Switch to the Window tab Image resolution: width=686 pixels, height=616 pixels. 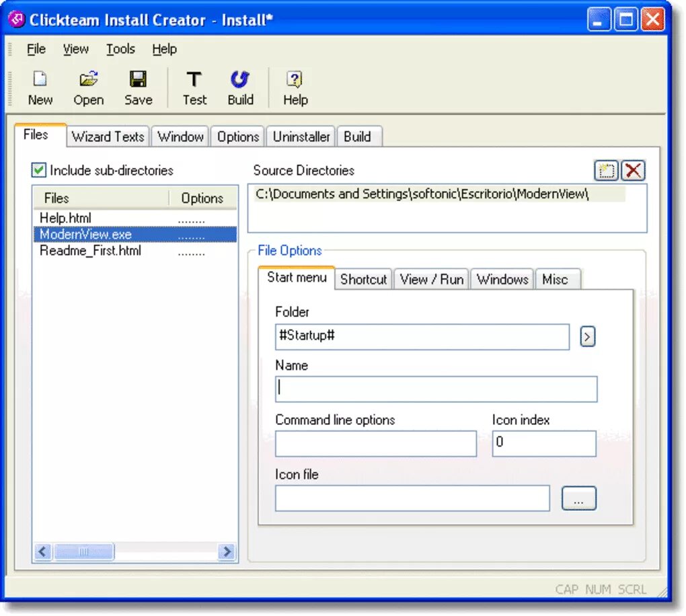point(180,137)
